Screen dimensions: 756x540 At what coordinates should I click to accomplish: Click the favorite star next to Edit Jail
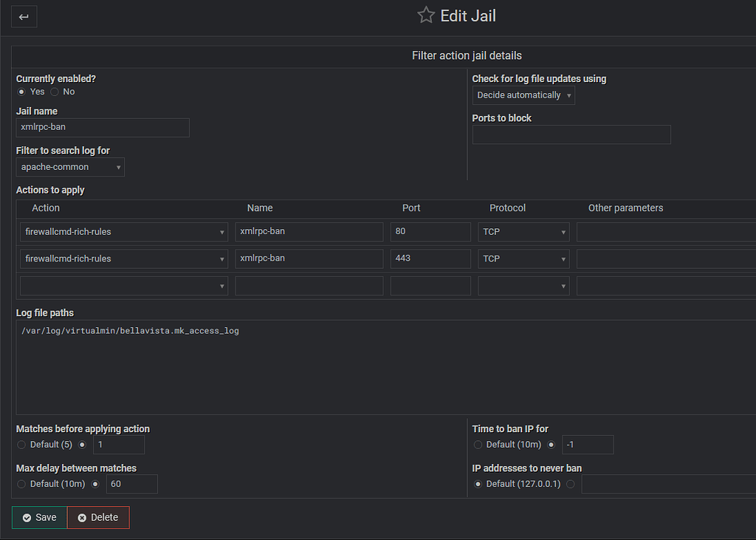(x=426, y=16)
